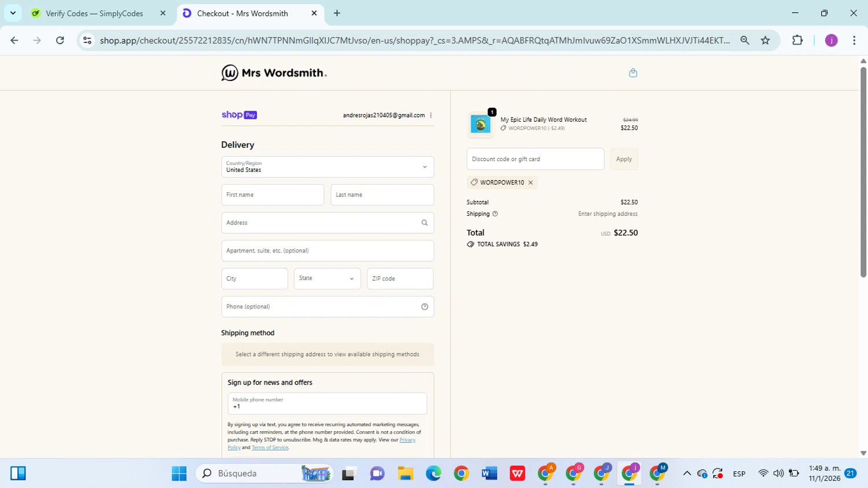Open a new browser tab

click(337, 13)
